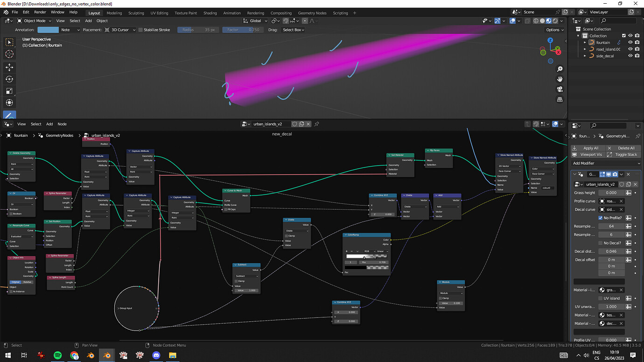This screenshot has height=362, width=644.
Task: Toggle Collection exclude checkbox in outliner
Action: pos(623,35)
